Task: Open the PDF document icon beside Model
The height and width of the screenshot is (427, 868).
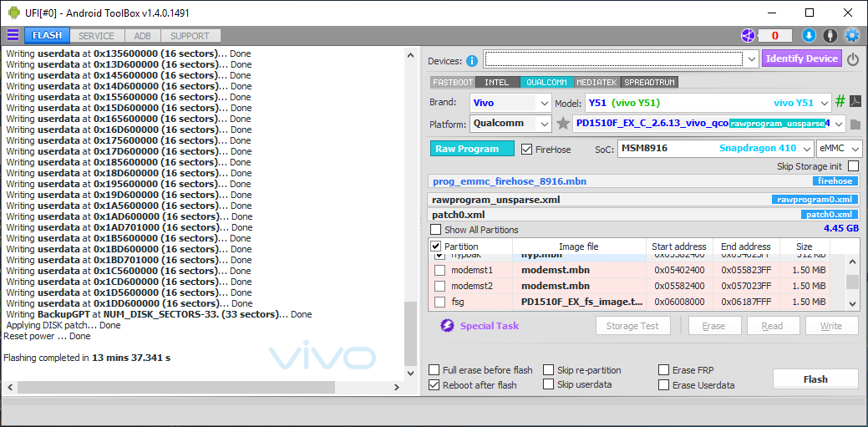Action: pos(855,102)
